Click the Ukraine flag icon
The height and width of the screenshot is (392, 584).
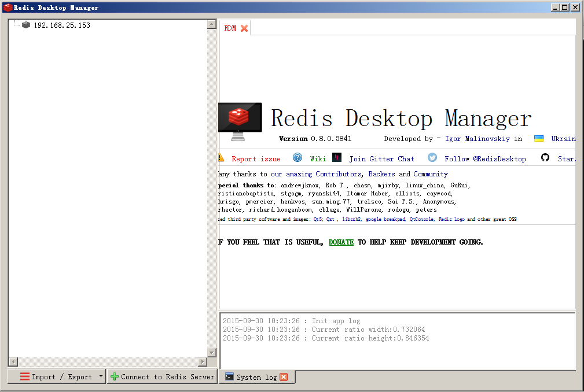click(x=538, y=138)
